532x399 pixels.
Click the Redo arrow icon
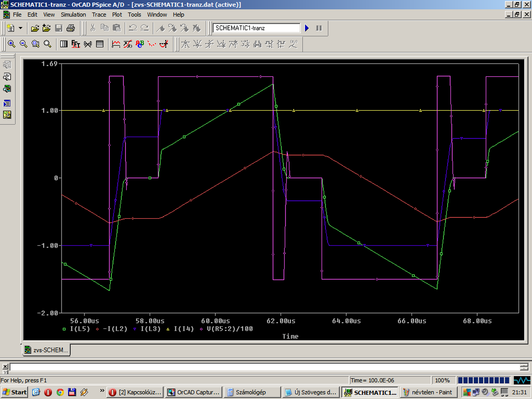coord(145,28)
